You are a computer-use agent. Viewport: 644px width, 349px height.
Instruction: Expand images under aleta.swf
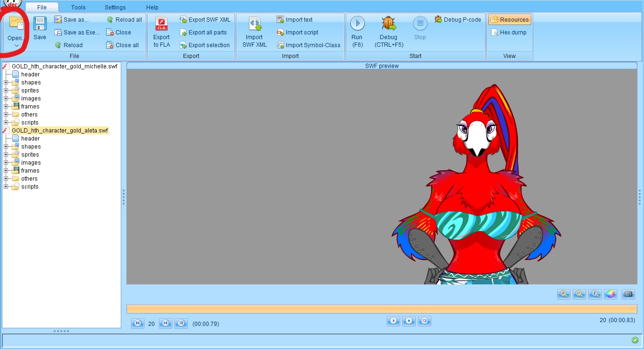coord(6,163)
